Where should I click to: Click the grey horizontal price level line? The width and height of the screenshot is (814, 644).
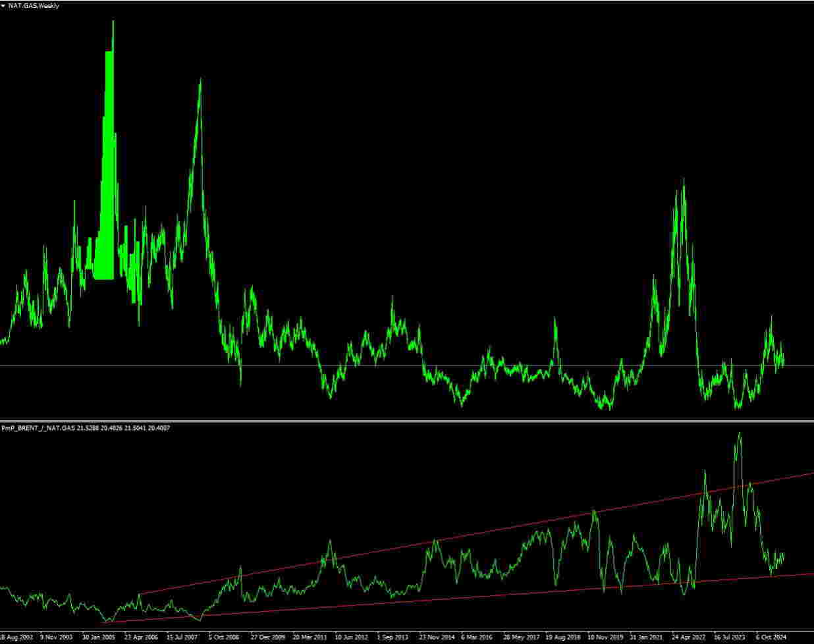coord(407,365)
